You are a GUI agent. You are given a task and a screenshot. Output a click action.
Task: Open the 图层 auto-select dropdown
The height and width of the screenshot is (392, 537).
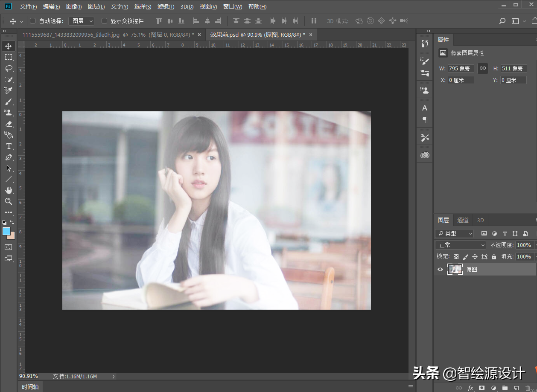pyautogui.click(x=81, y=21)
